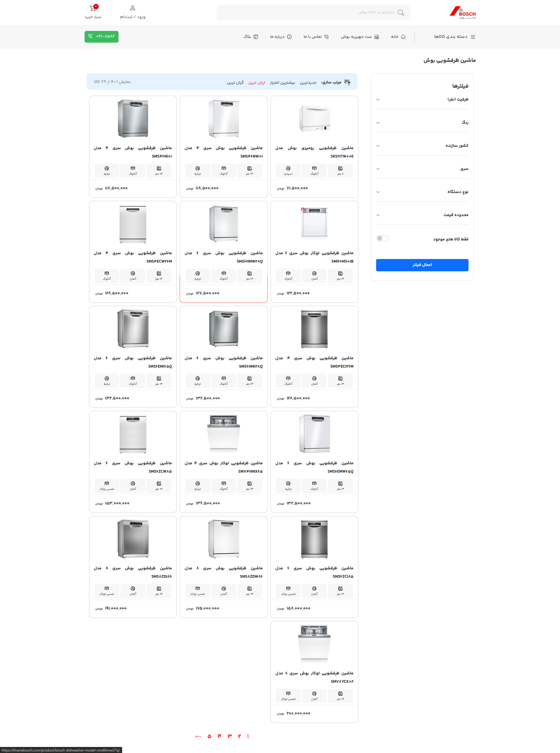Click the magnifying glass search icon
Screen dimensions: 560x753
tap(401, 13)
